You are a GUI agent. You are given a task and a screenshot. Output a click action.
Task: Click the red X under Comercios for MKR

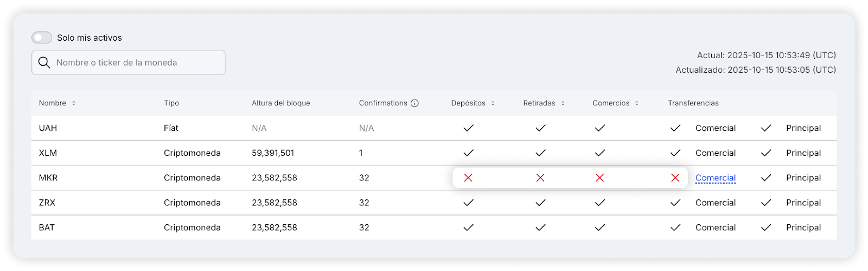tap(599, 178)
